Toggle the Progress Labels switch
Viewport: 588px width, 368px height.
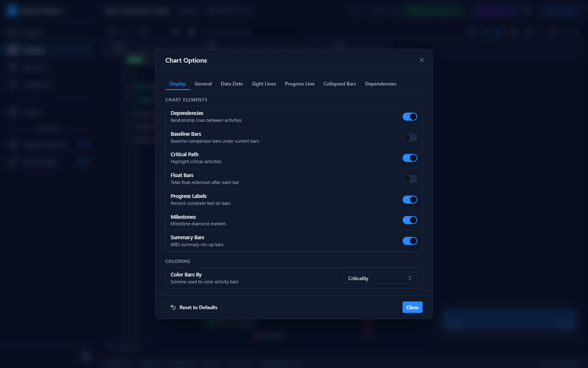(410, 200)
